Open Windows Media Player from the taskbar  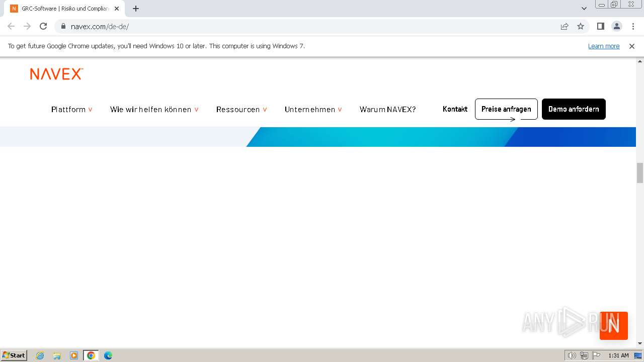tap(74, 355)
